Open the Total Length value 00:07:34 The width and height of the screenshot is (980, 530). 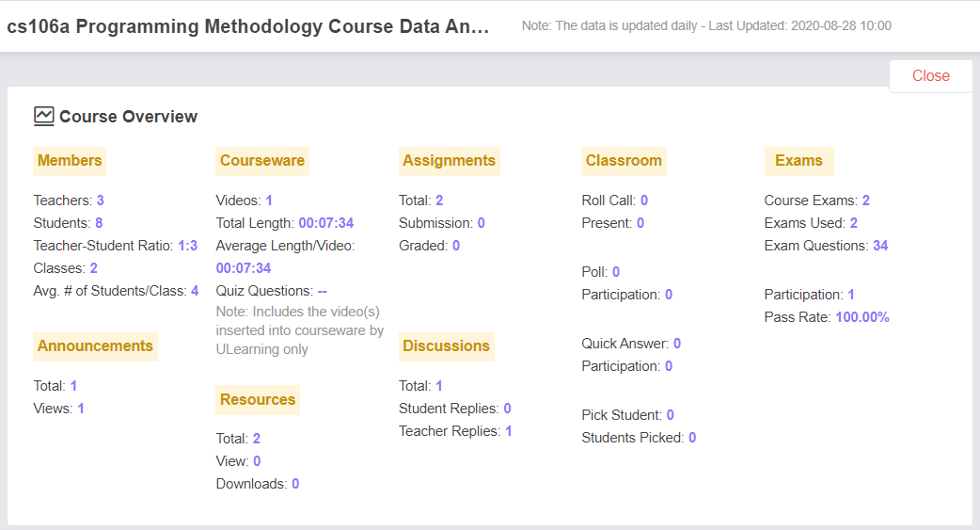326,223
